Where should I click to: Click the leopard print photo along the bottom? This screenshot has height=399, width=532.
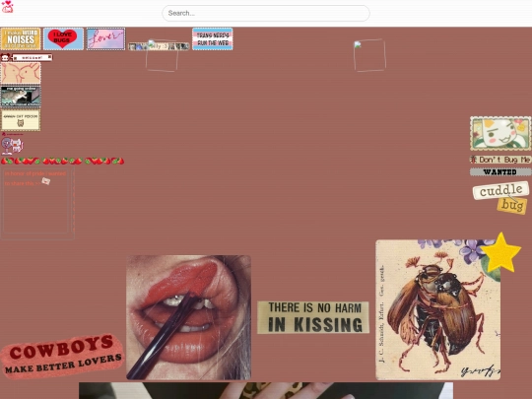[x=266, y=390]
